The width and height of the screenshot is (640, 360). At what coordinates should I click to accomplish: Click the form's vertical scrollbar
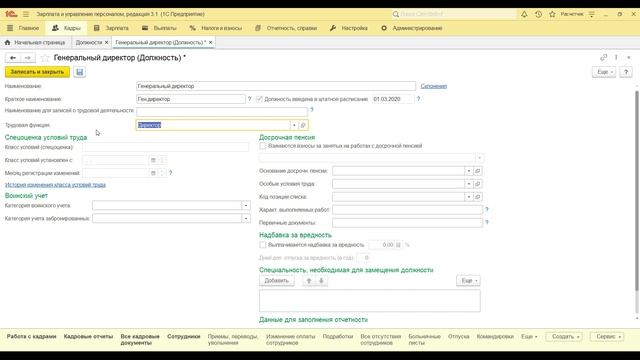636,191
